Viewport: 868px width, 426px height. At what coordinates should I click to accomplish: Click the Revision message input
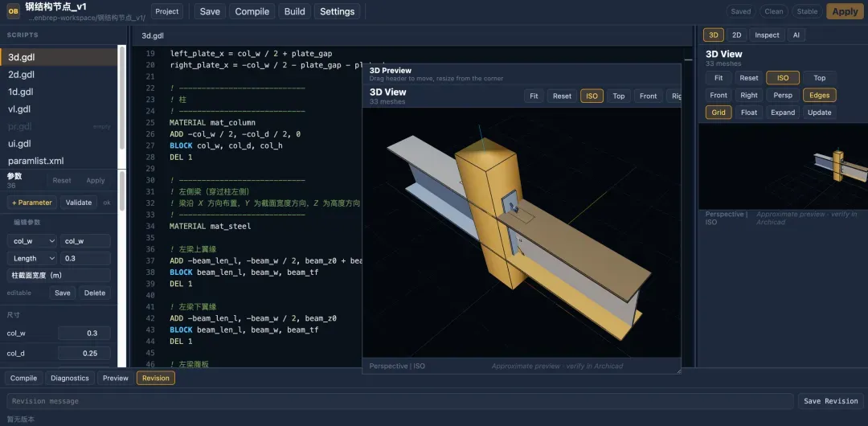tap(400, 401)
